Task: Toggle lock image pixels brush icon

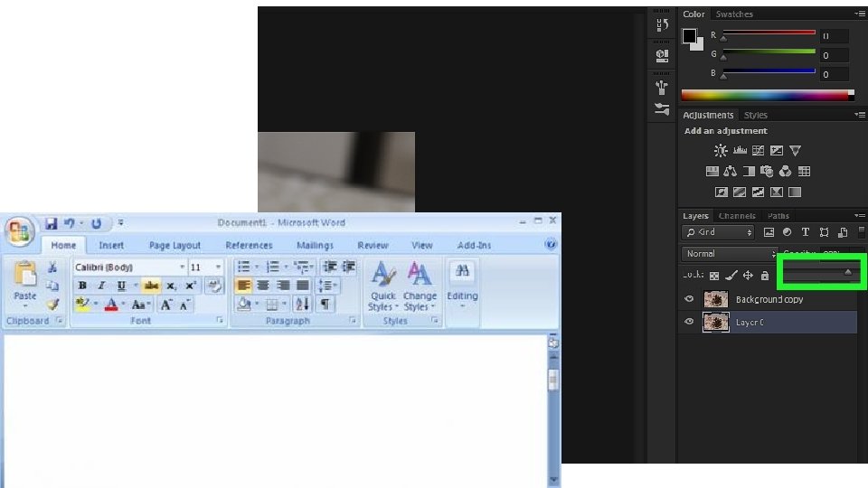Action: [731, 275]
